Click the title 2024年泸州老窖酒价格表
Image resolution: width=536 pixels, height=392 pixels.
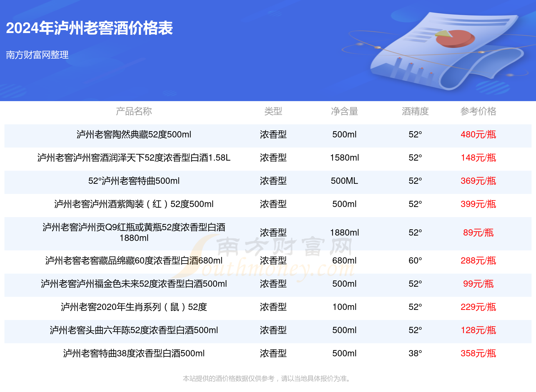coord(89,28)
